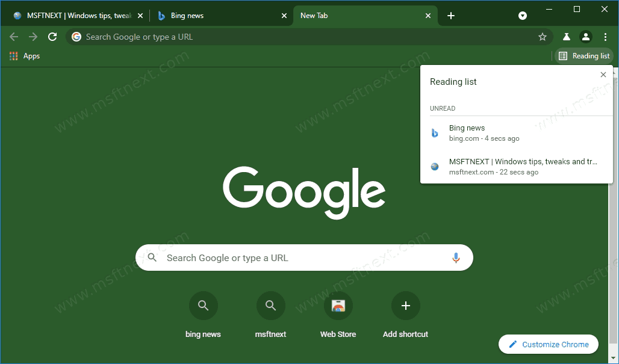Close the New Tab tab

[428, 16]
